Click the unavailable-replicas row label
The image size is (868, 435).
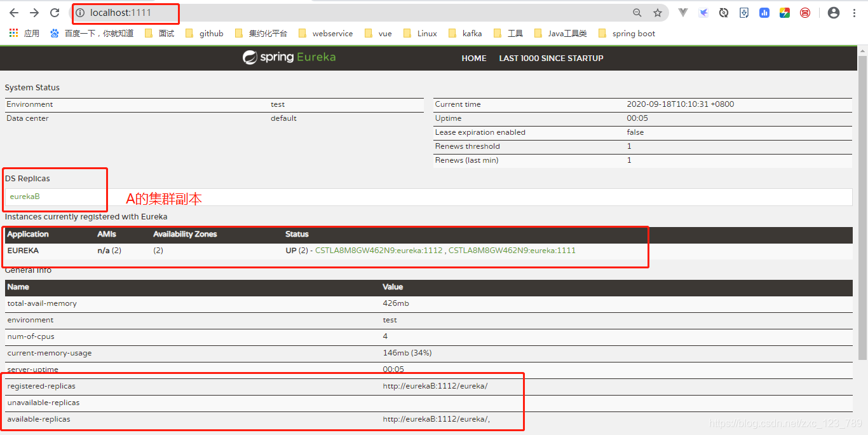point(43,403)
